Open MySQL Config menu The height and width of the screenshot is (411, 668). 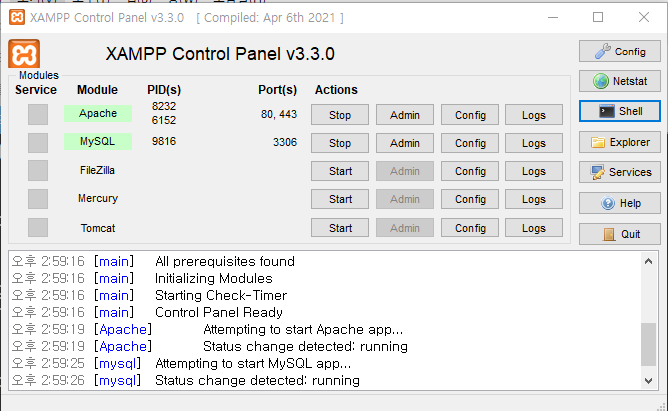pyautogui.click(x=470, y=143)
